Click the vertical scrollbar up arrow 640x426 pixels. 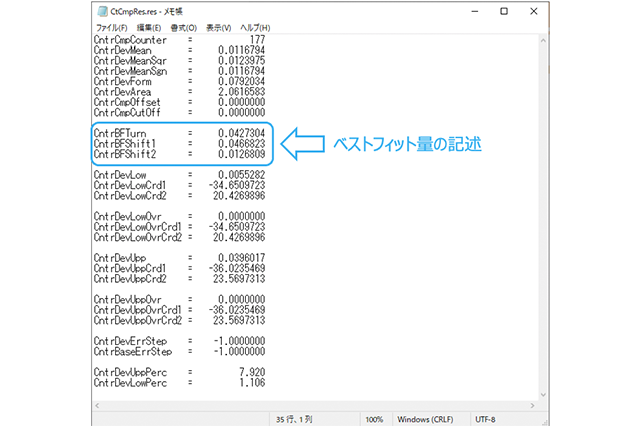point(544,41)
